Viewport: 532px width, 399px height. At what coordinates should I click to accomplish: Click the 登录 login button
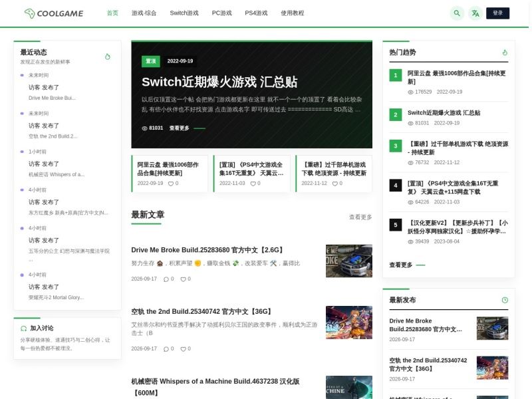[x=497, y=13]
